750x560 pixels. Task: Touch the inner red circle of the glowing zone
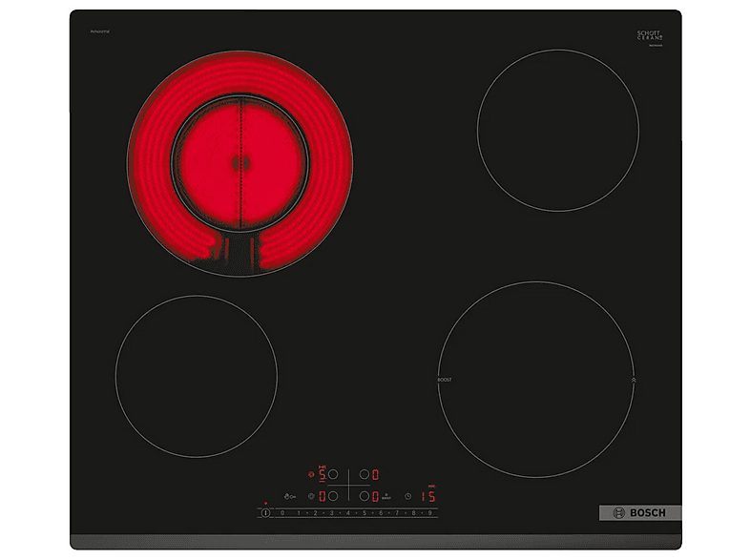tap(240, 163)
